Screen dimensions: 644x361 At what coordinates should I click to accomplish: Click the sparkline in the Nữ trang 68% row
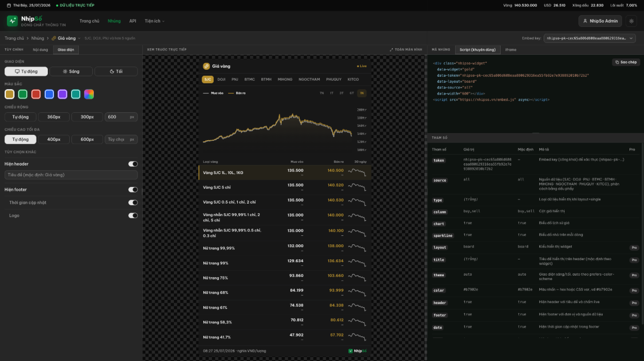coord(357,292)
